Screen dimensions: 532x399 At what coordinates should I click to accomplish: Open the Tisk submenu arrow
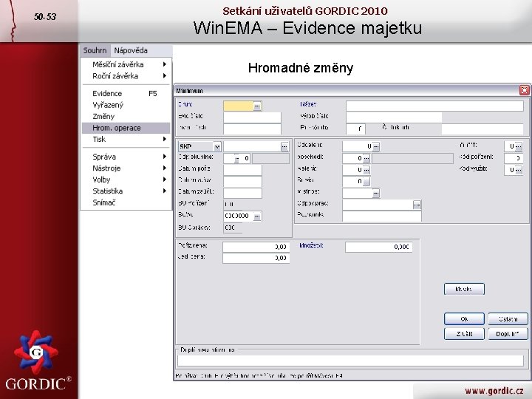point(165,139)
